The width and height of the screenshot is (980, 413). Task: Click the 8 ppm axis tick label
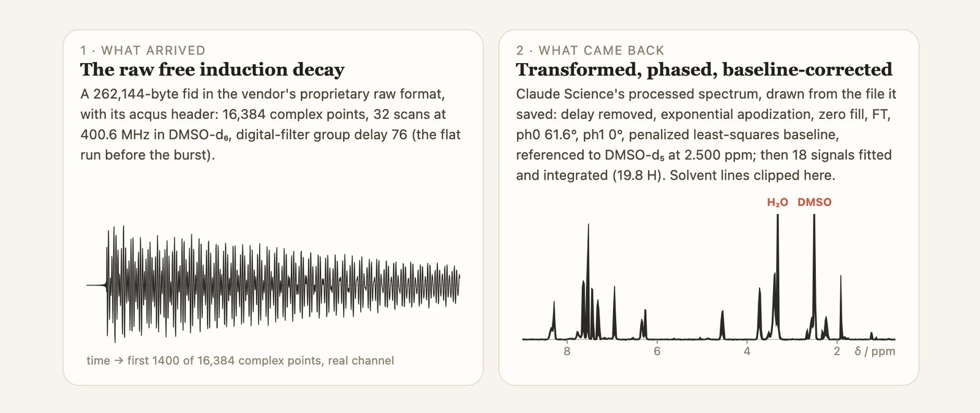567,352
